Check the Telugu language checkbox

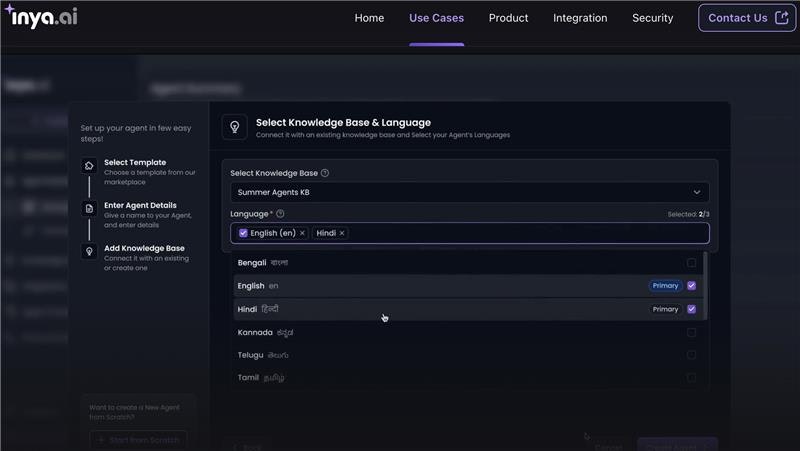tap(691, 355)
